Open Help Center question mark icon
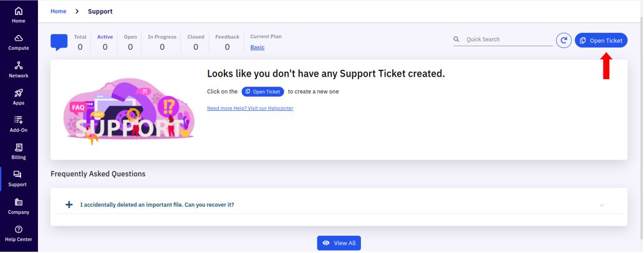 (19, 229)
